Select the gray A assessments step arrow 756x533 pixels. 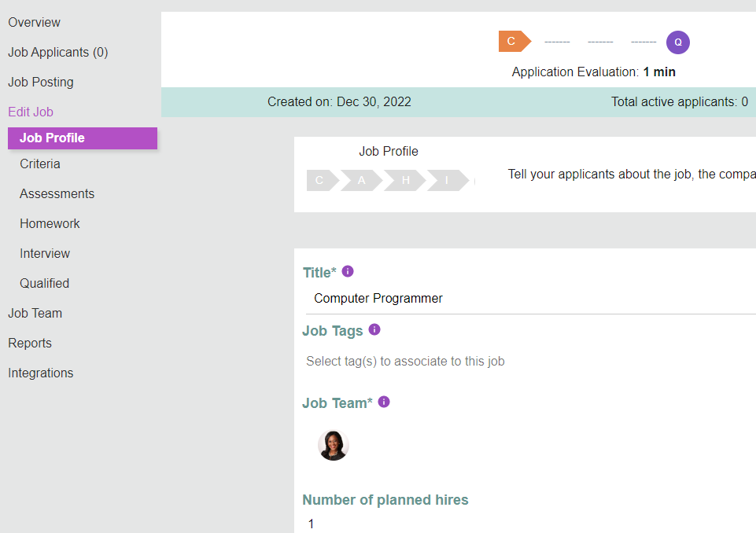361,180
